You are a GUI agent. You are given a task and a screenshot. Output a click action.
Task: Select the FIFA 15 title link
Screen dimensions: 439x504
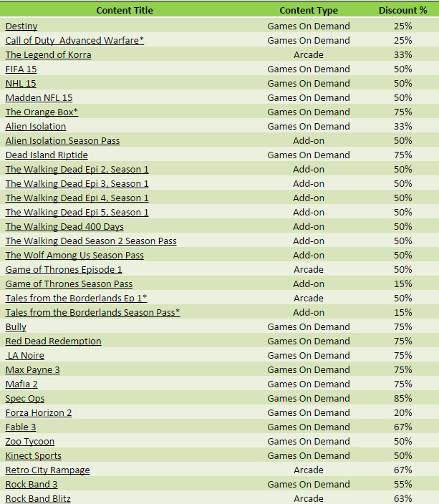21,69
